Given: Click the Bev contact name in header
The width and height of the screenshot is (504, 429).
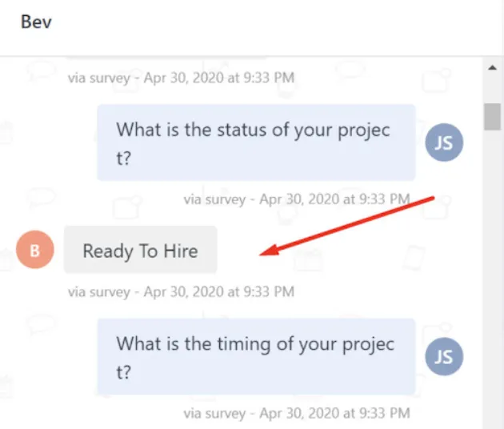Looking at the screenshot, I should pos(36,22).
